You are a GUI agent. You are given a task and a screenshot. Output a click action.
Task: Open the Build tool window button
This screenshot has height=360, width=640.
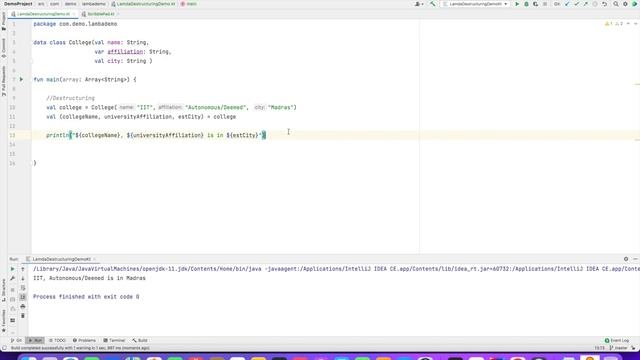140,340
